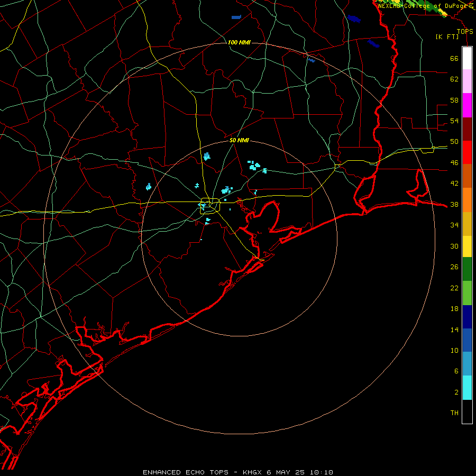476x476 pixels.
Task: Click the Enhanced Echo Tops KHGX caption
Action: (x=238, y=472)
